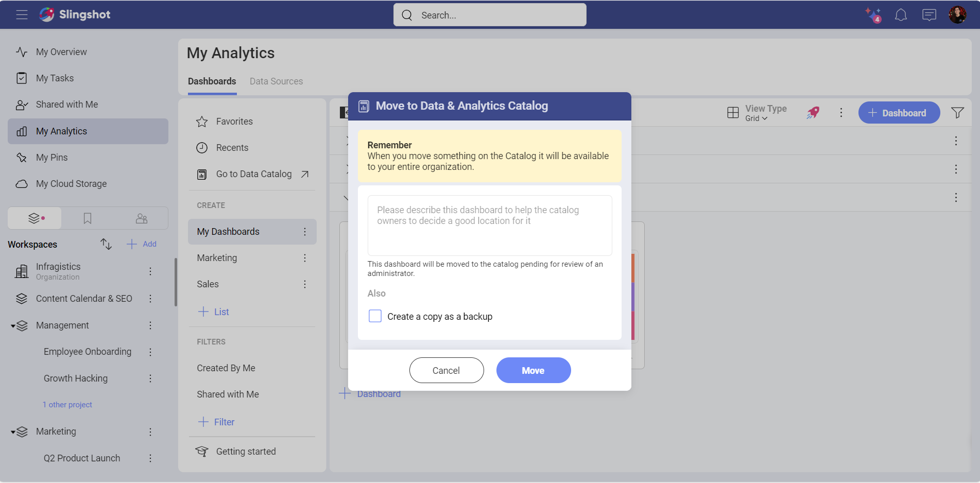Click the dashboard description text field
The image size is (980, 483).
point(490,226)
